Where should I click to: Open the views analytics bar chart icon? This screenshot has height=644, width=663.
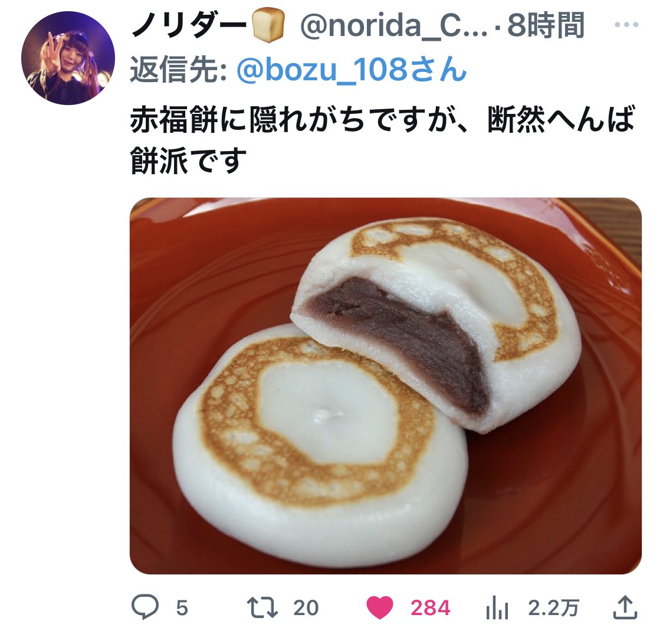click(497, 607)
